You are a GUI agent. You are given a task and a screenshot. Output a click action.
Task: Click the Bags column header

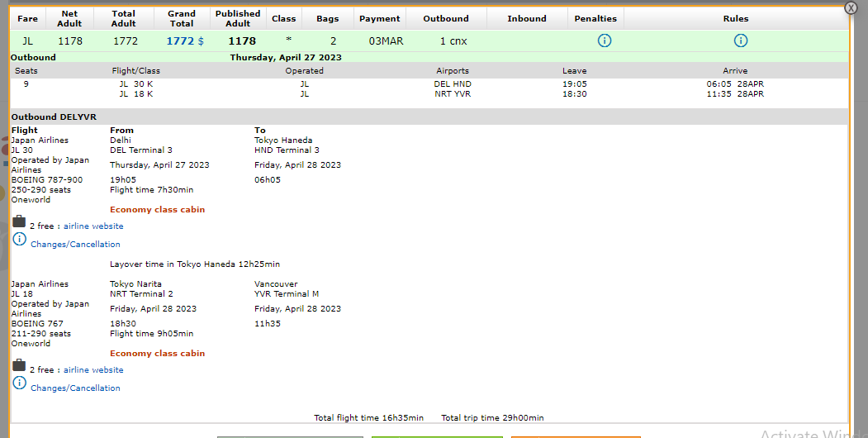326,18
